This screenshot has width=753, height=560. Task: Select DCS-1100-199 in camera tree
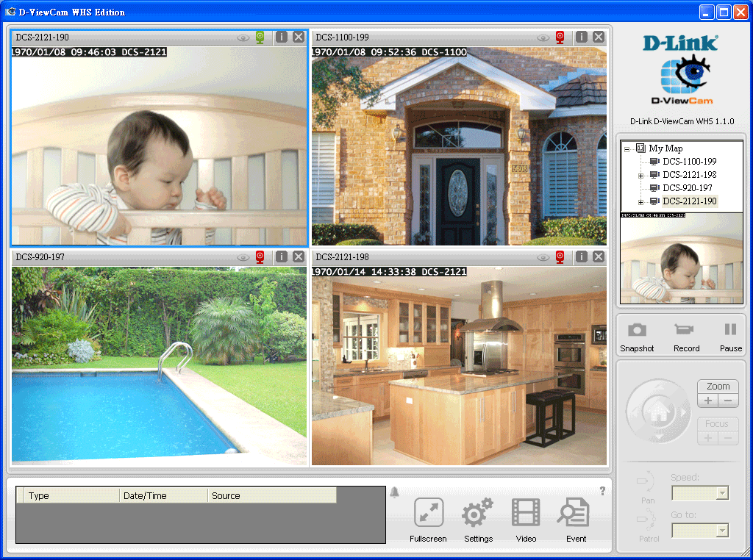click(689, 162)
